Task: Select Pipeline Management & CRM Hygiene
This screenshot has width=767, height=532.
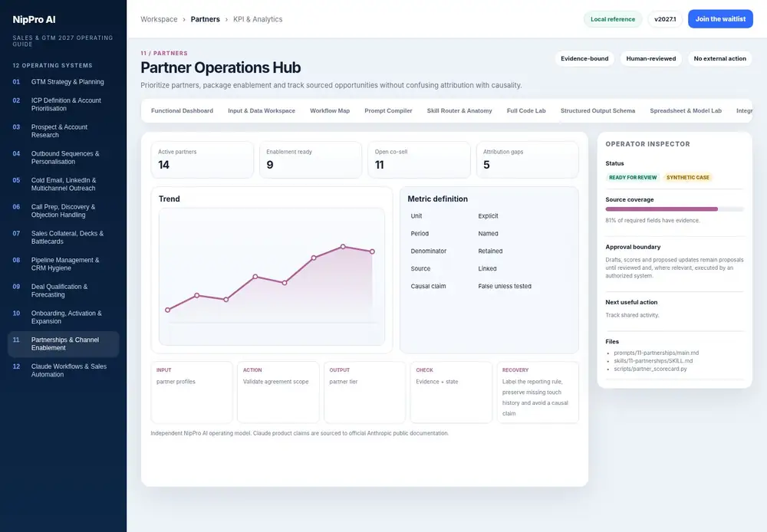Action: coord(63,264)
